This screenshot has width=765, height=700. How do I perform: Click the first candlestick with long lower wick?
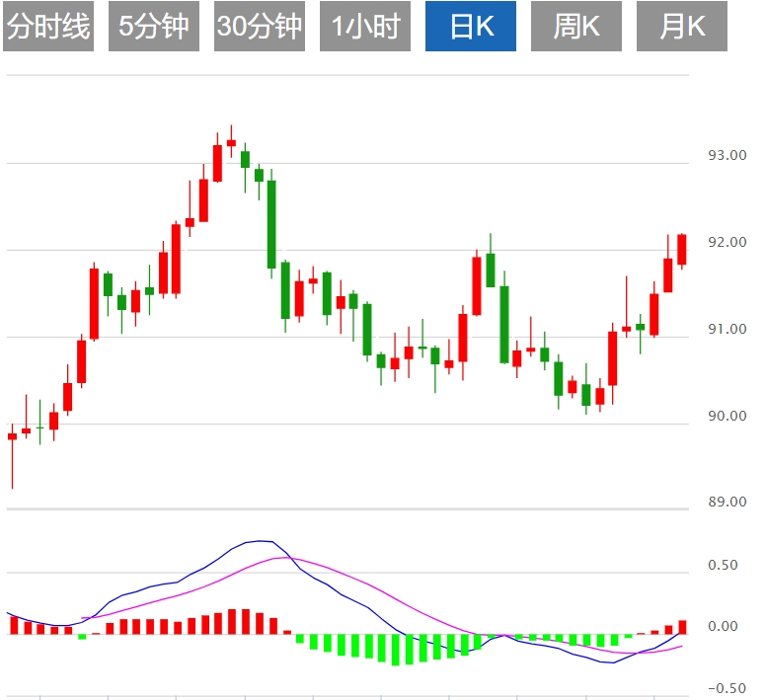[12, 436]
